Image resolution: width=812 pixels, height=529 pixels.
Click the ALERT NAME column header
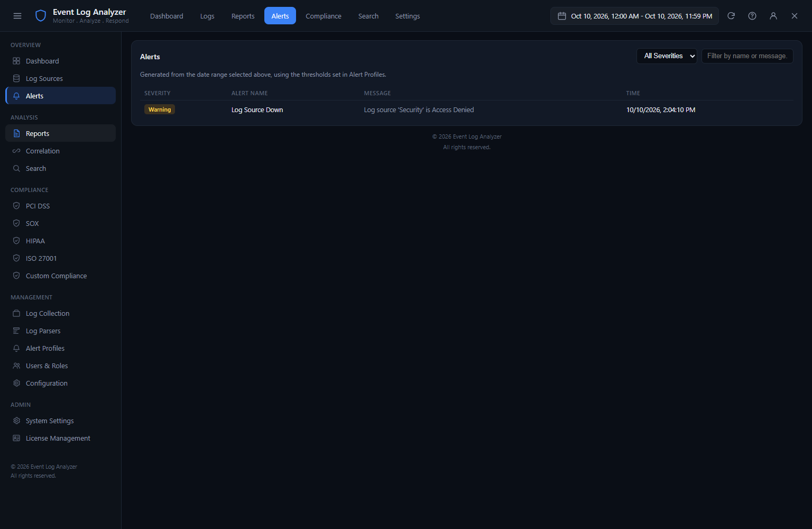[x=250, y=93]
